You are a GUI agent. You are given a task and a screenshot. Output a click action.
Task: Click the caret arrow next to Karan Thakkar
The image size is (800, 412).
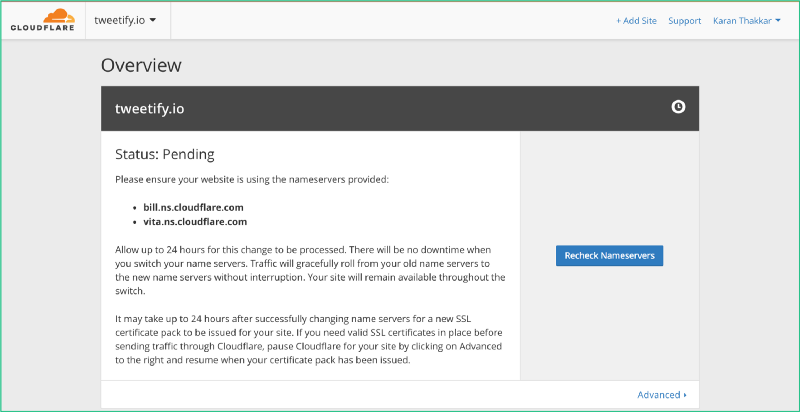pyautogui.click(x=778, y=21)
